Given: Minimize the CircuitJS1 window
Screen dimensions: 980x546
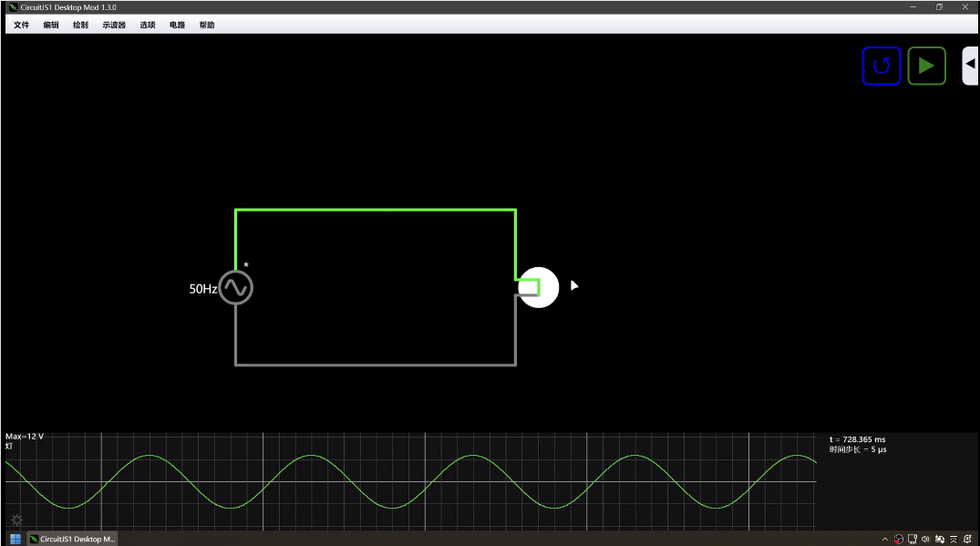Looking at the screenshot, I should pyautogui.click(x=913, y=7).
